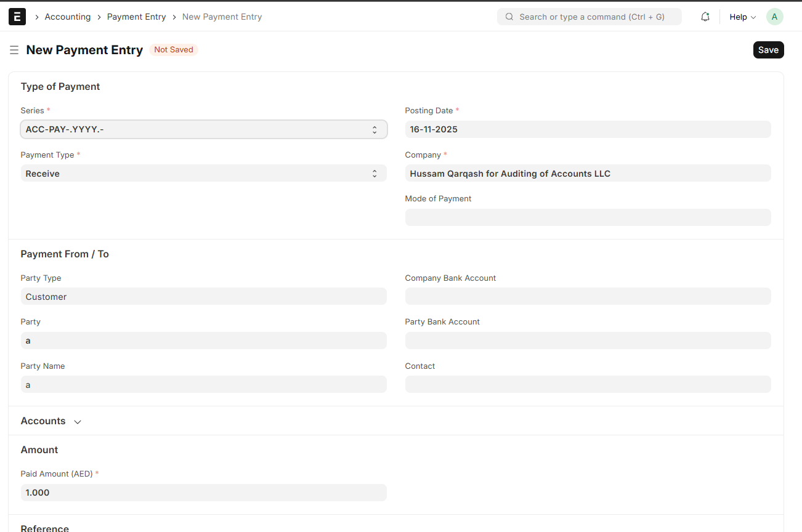Click the user avatar icon

pos(774,17)
